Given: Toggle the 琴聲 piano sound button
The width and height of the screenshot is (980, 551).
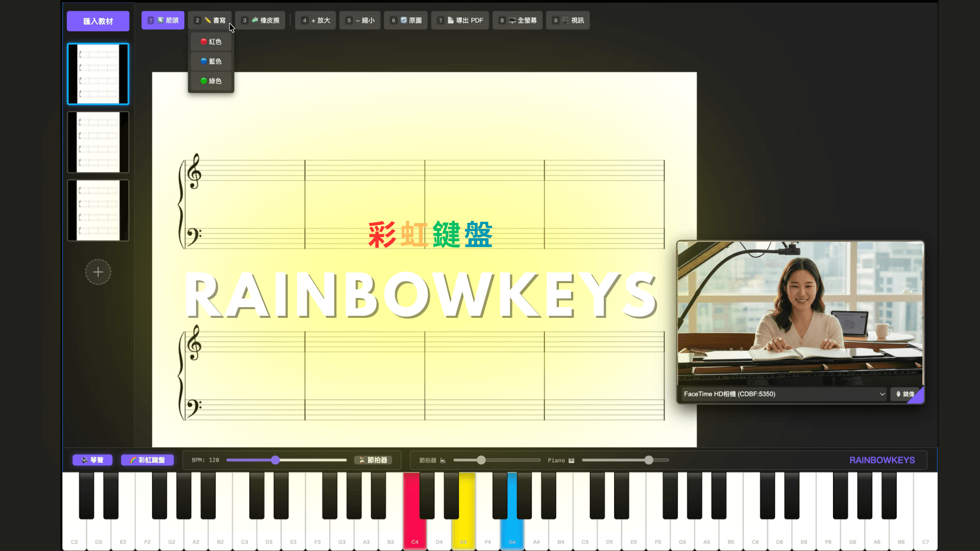Looking at the screenshot, I should click(x=92, y=460).
